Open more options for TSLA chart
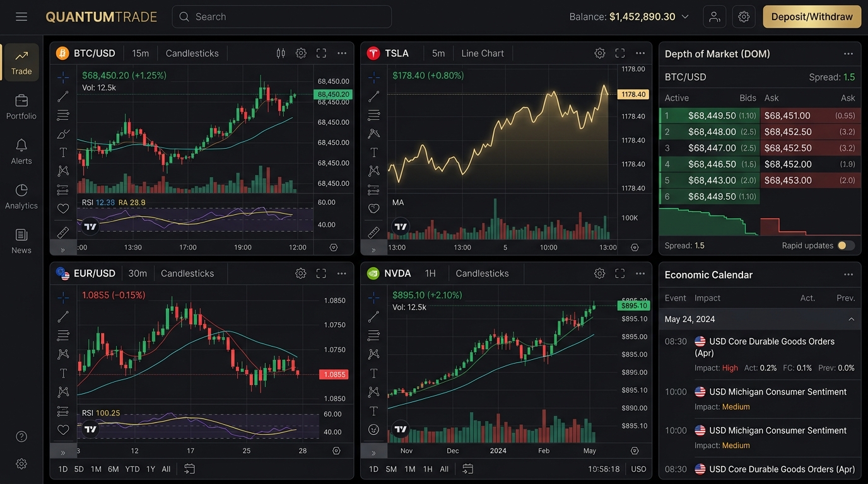This screenshot has width=868, height=484. tap(640, 54)
